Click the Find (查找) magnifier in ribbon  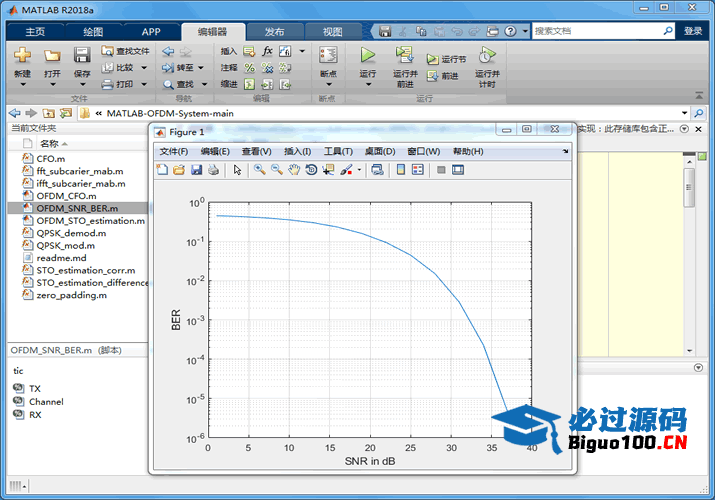pos(168,84)
